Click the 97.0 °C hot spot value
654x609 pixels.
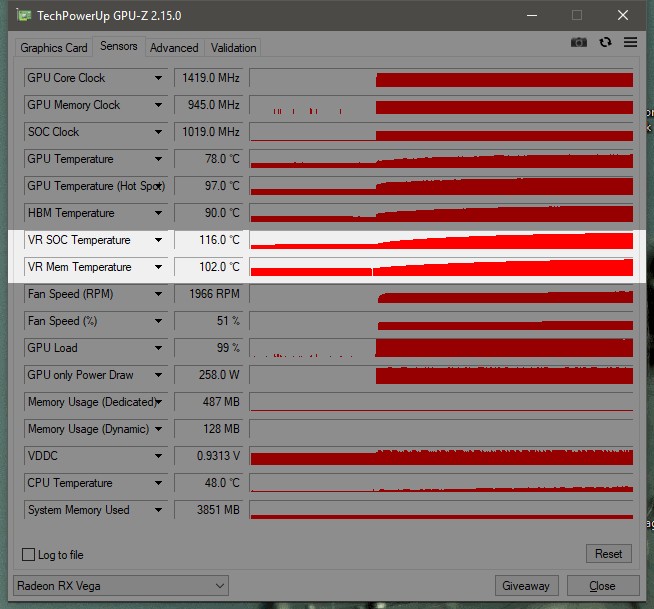click(209, 186)
